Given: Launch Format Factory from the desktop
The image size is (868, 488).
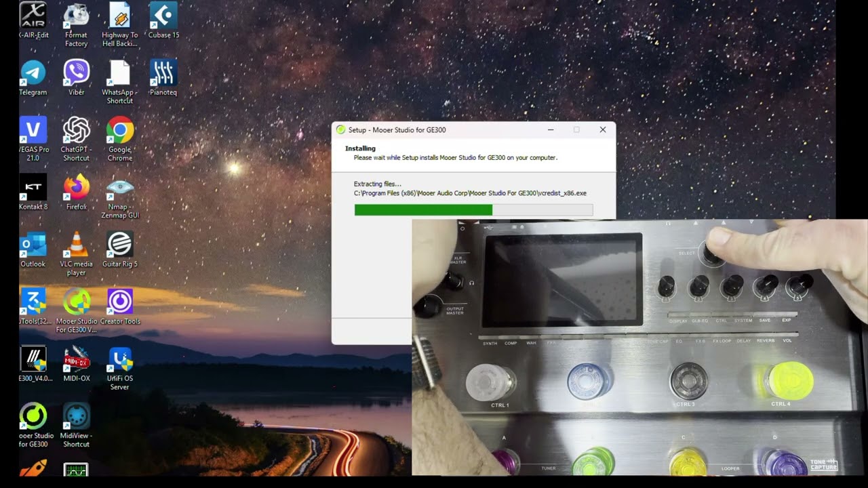Looking at the screenshot, I should coord(76,26).
